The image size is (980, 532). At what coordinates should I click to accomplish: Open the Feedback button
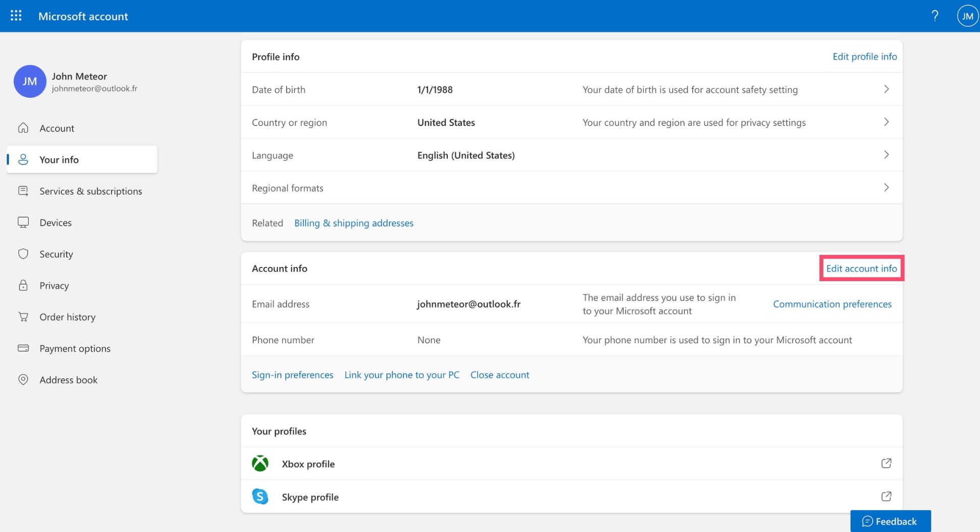tap(890, 521)
